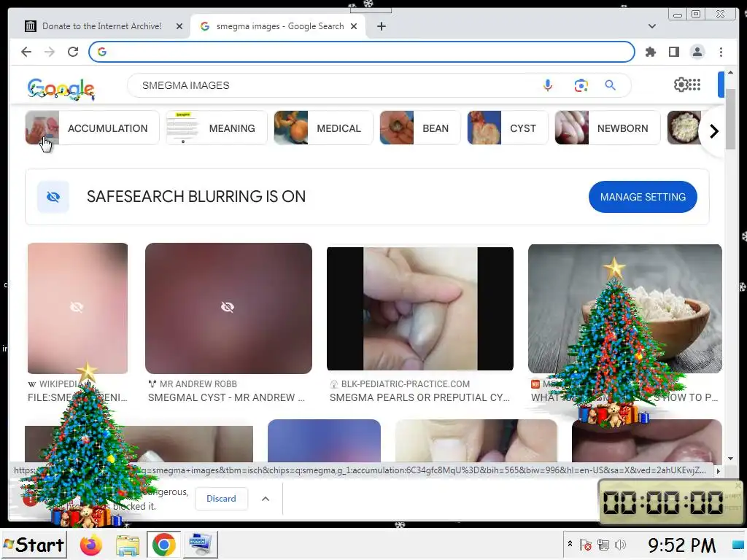The width and height of the screenshot is (747, 560).
Task: Open the Chrome profile avatar icon
Action: click(x=697, y=52)
